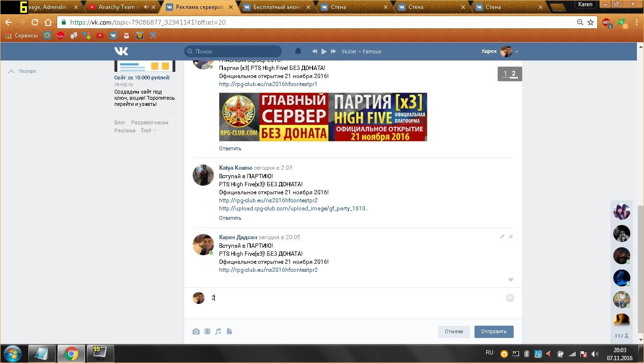Attach an audio track to the reply

click(x=218, y=331)
